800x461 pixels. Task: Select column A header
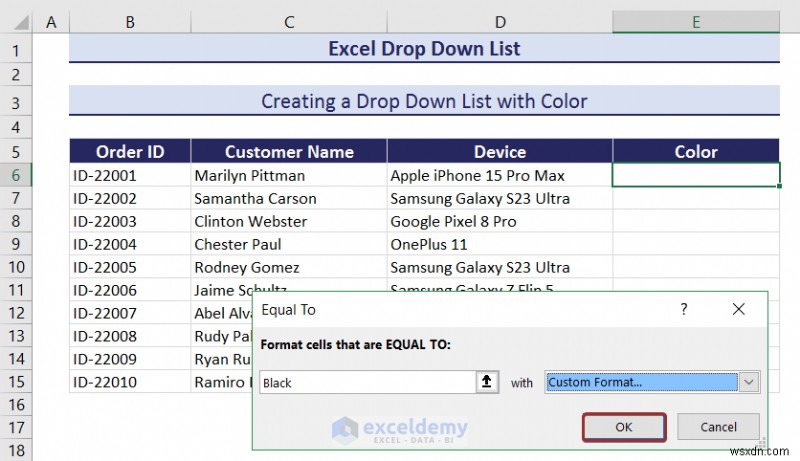(x=51, y=22)
